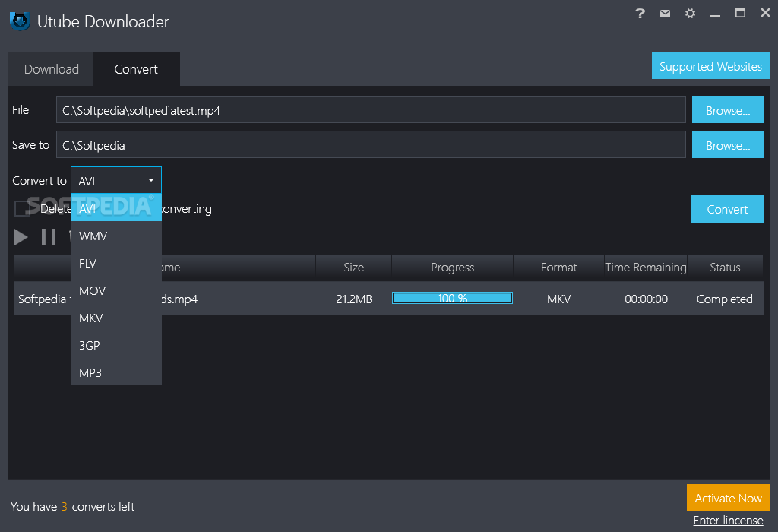Select AVI from the format list

coord(116,208)
